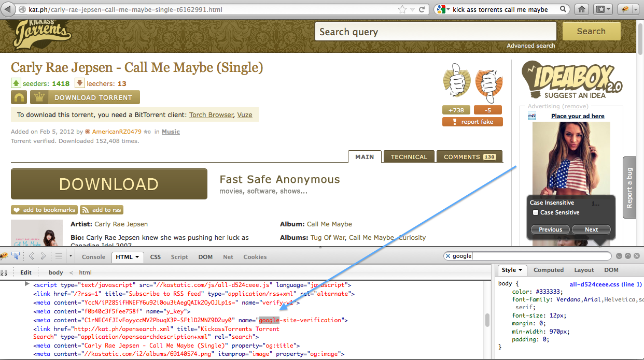Screen dimensions: 644x360
Task: Click the Firebug forward arrow icon
Action: pyautogui.click(x=44, y=256)
